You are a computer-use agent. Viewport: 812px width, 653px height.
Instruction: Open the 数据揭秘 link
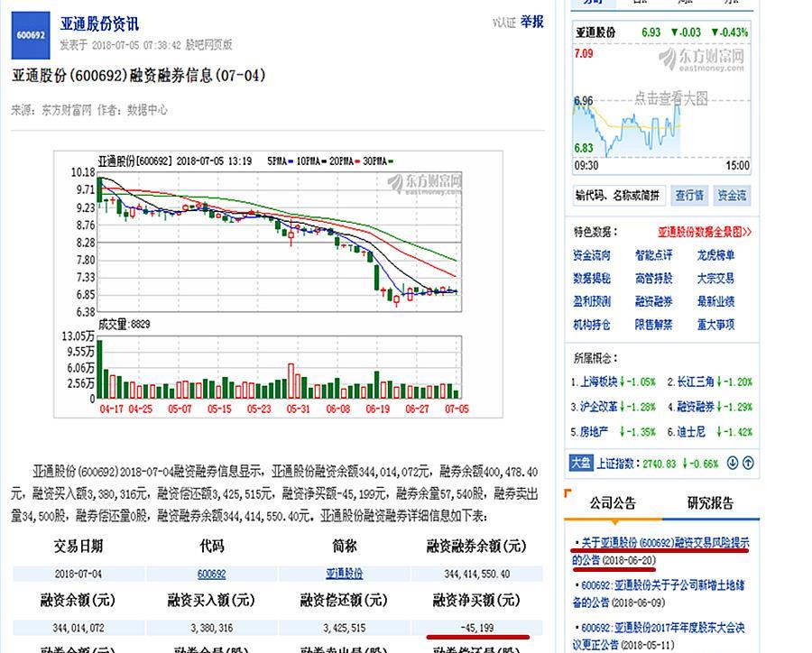tap(591, 279)
